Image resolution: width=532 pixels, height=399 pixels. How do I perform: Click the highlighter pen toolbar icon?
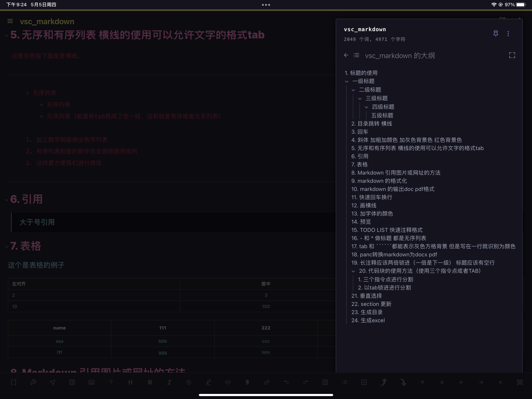point(208,382)
